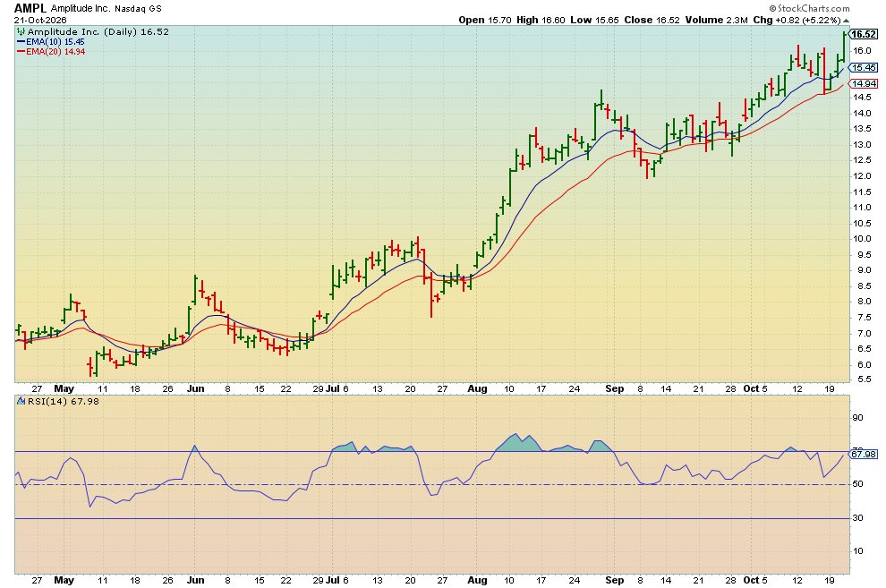
Task: Click the 16.52 price tag on right axis
Action: 864,34
